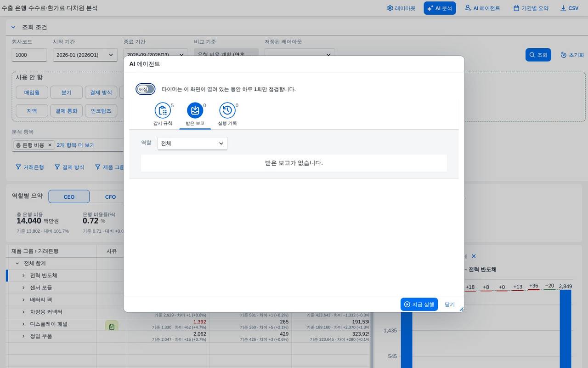Run the agent with 지금 실행
Viewport: 588px width, 368px height.
coord(419,305)
